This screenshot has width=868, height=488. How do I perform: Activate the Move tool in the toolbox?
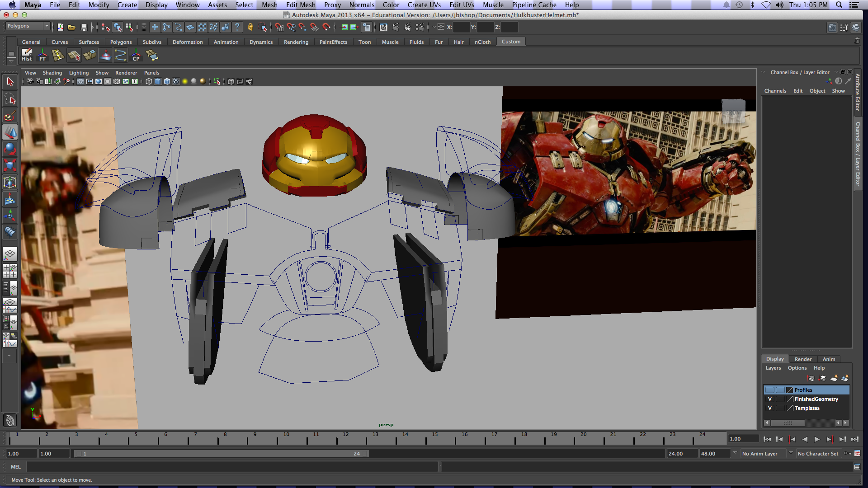(x=10, y=132)
